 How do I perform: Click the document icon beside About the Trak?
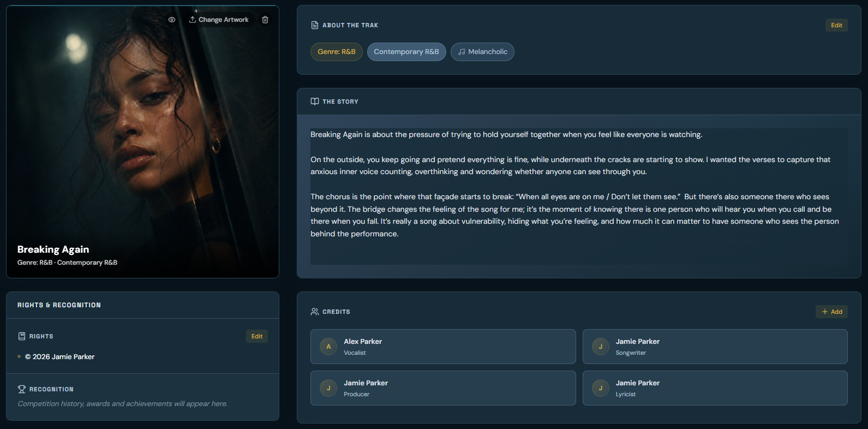click(x=315, y=25)
